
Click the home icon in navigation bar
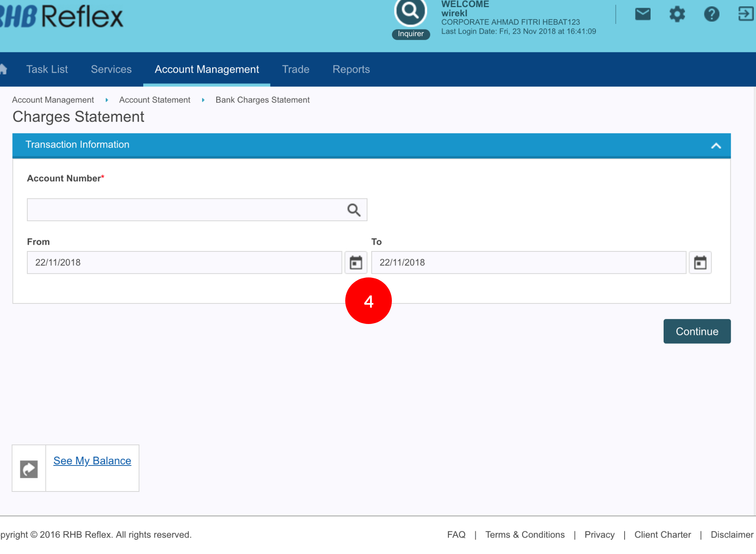pos(3,69)
